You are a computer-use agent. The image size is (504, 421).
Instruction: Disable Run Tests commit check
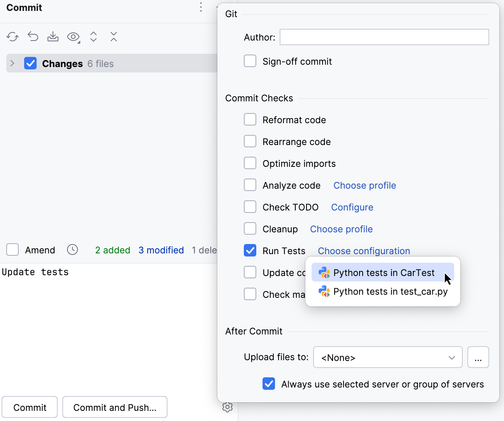click(x=250, y=250)
